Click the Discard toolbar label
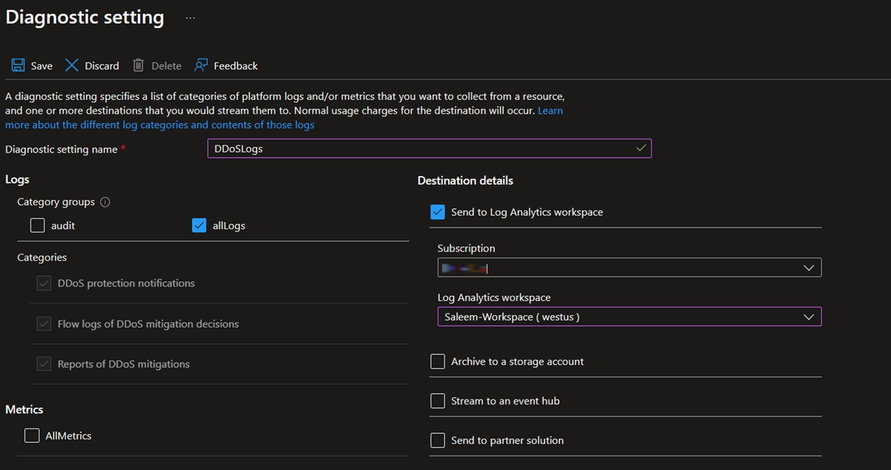 click(x=102, y=66)
